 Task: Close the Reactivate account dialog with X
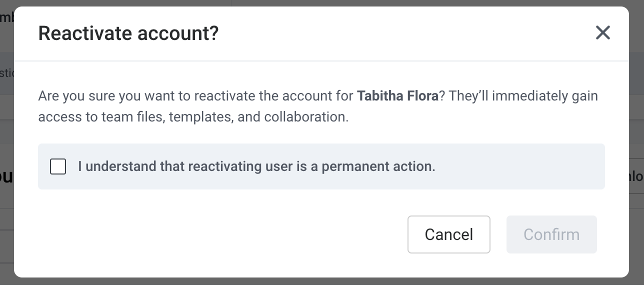(x=603, y=33)
